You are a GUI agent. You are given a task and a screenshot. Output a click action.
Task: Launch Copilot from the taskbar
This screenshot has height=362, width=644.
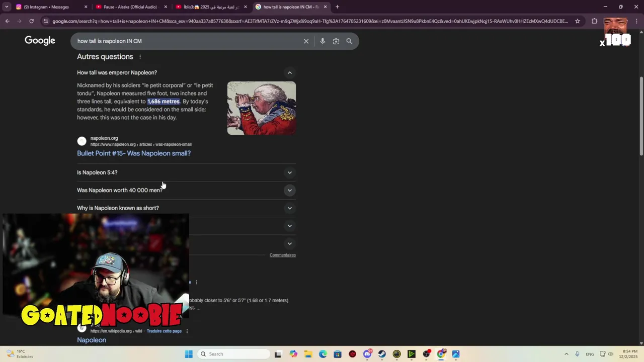pos(293,354)
